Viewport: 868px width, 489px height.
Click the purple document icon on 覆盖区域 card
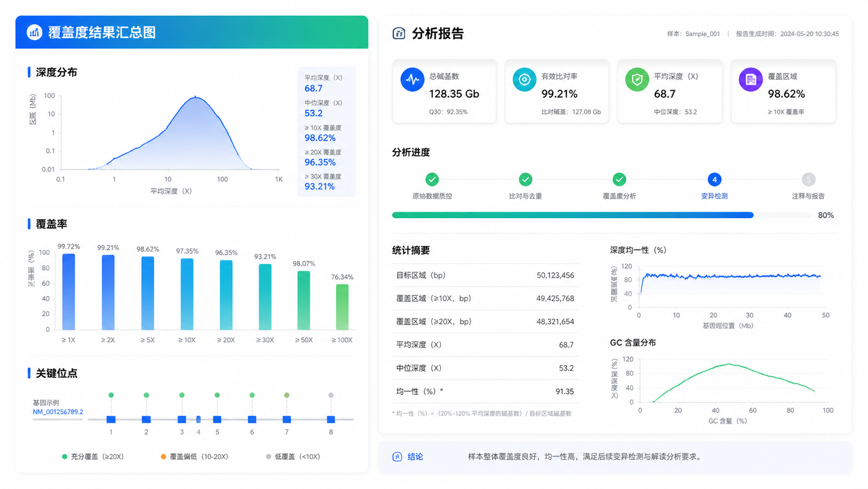coord(751,80)
